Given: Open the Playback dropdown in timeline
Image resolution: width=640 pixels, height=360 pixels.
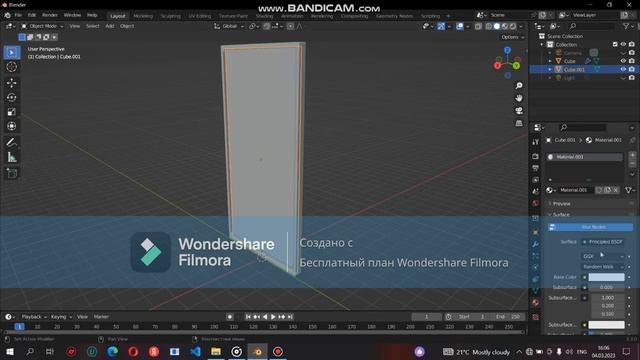Looking at the screenshot, I should [x=34, y=317].
